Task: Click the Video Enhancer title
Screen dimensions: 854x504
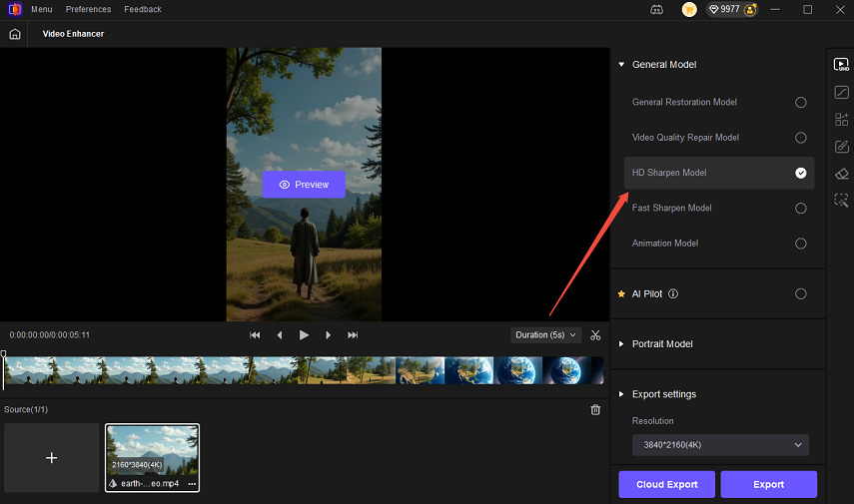Action: click(x=73, y=34)
